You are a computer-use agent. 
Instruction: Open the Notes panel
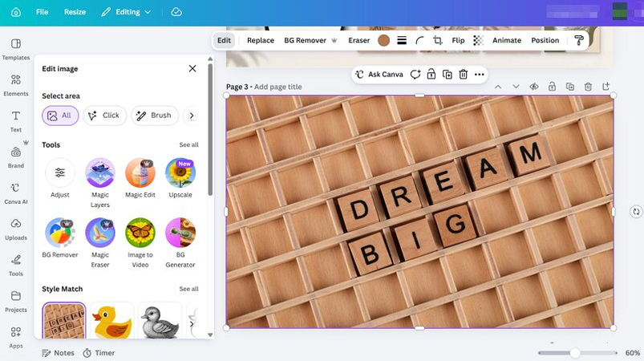pos(58,353)
